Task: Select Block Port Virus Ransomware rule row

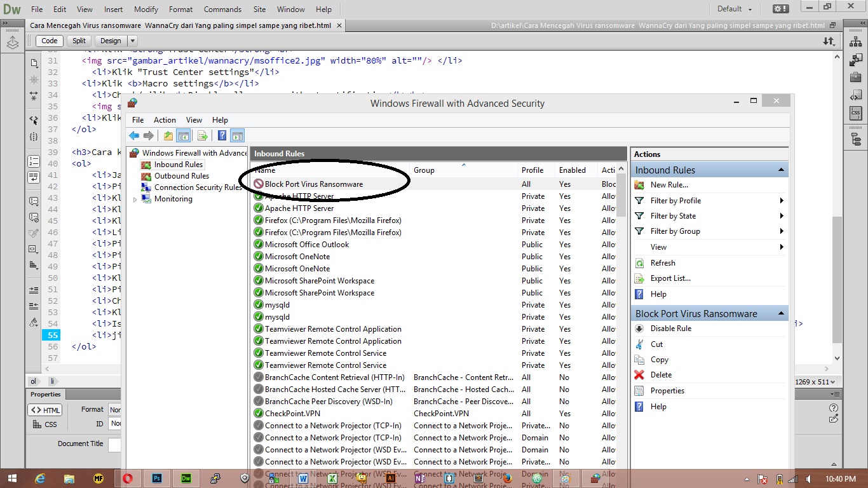Action: point(433,184)
